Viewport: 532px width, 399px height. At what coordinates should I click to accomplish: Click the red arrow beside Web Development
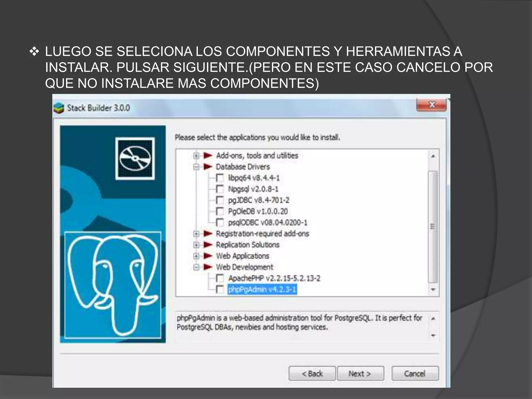coord(208,267)
